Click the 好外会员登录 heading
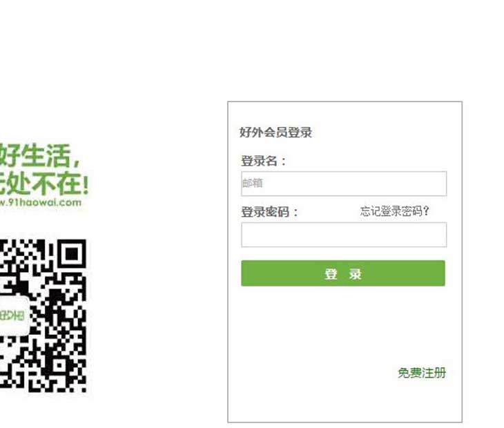The image size is (504, 428). pyautogui.click(x=275, y=132)
